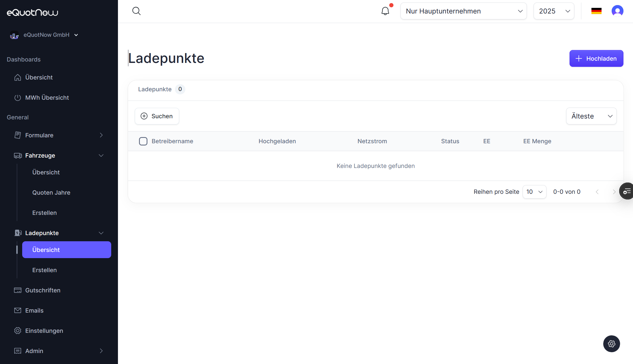The width and height of the screenshot is (633, 364).
Task: Click the Hochladen button
Action: tap(596, 58)
